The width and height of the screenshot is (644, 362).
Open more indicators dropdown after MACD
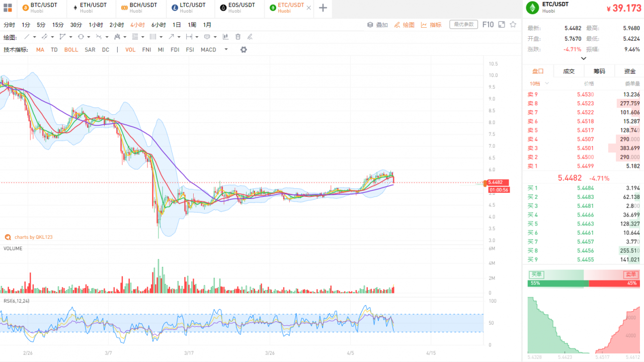(226, 49)
